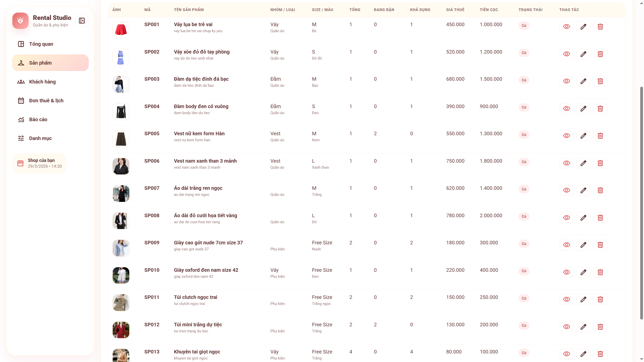This screenshot has height=362, width=644.
Task: Click the Có status badge for SP004
Action: [524, 107]
